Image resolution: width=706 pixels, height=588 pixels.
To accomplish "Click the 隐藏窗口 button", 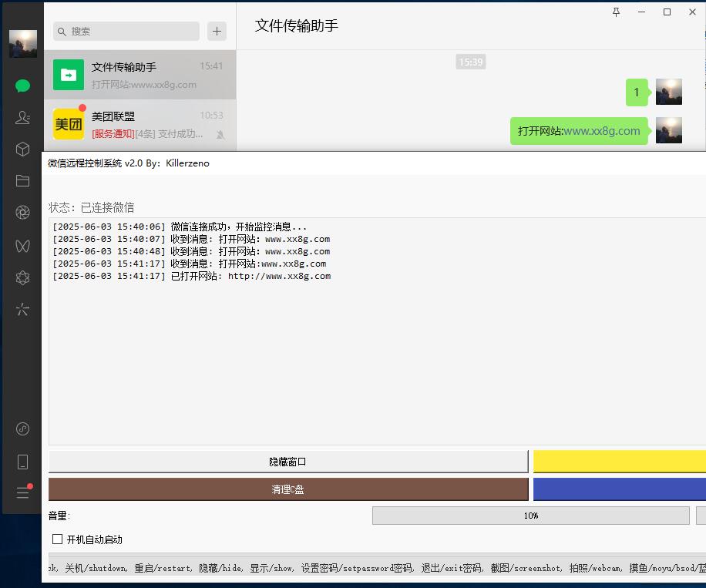I will 288,462.
